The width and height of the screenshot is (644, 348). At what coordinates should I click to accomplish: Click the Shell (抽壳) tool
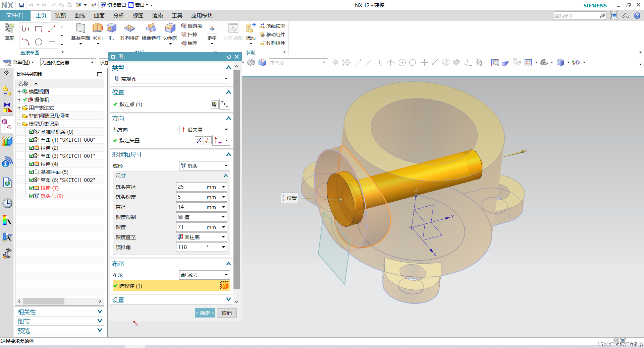(189, 43)
